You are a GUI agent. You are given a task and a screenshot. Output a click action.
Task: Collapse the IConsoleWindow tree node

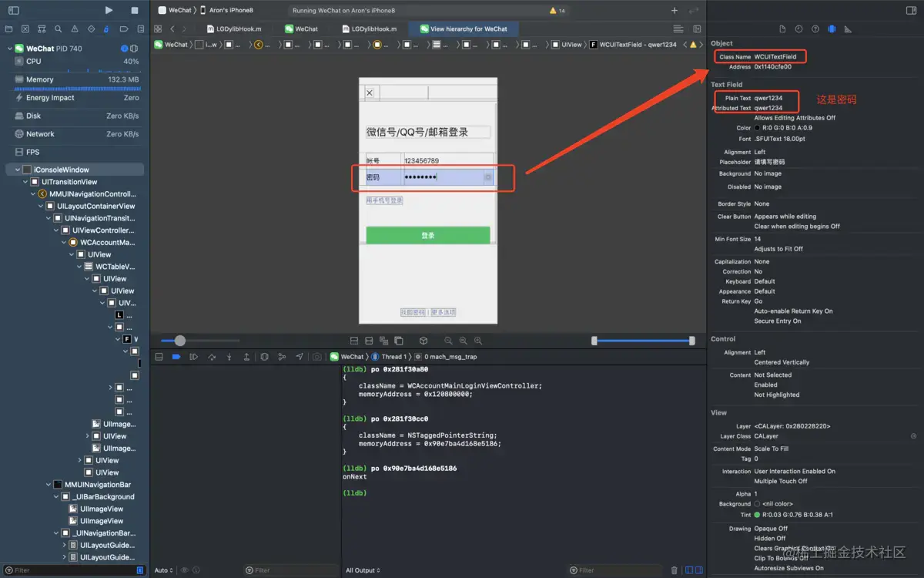(x=17, y=170)
